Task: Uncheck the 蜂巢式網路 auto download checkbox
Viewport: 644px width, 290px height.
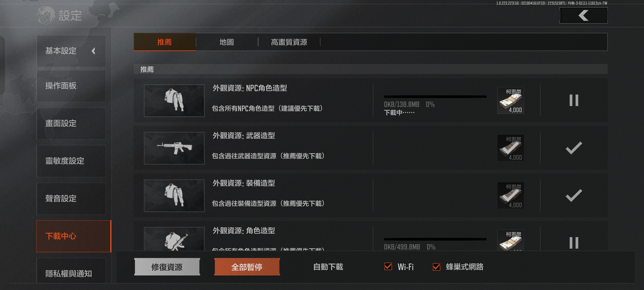Action: (x=436, y=266)
